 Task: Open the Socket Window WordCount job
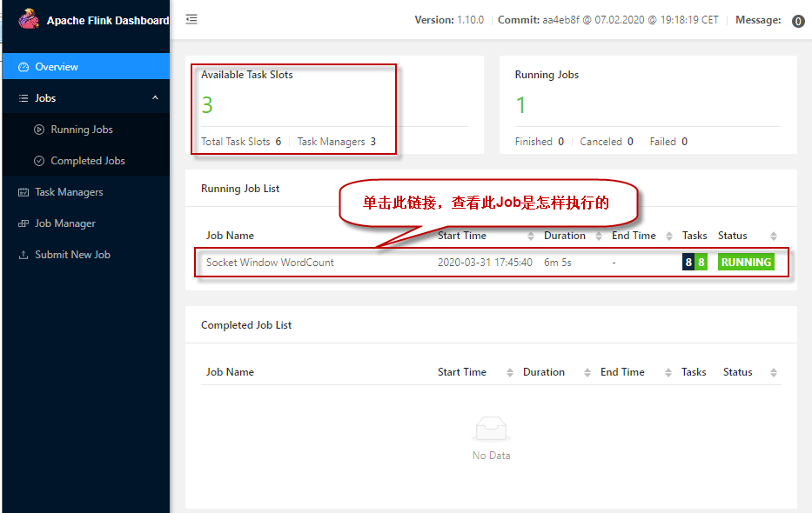click(x=270, y=263)
